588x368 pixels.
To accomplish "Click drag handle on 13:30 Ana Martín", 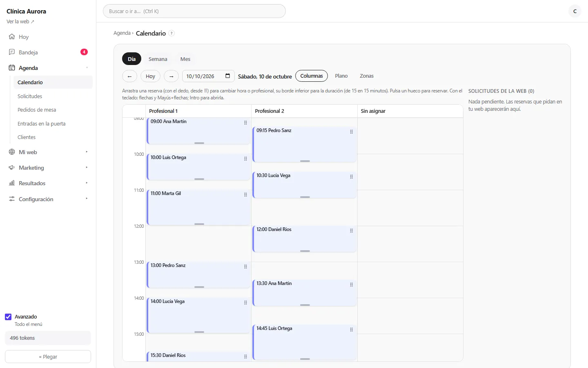I will coord(351,285).
